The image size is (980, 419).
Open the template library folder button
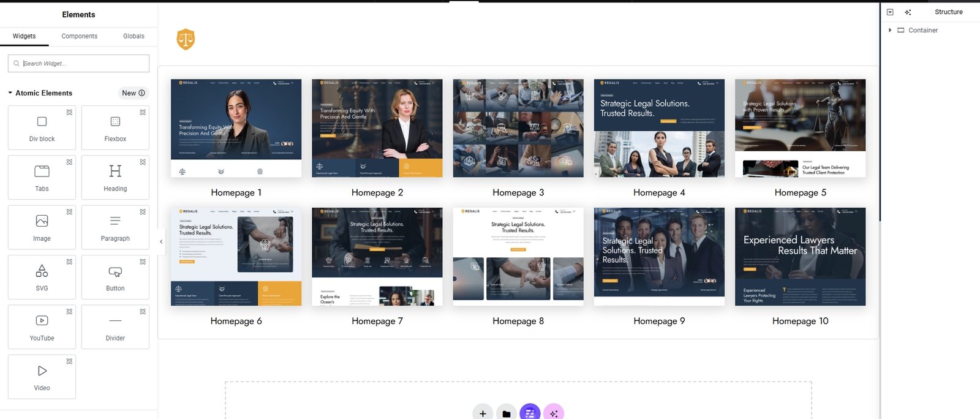[x=506, y=413]
